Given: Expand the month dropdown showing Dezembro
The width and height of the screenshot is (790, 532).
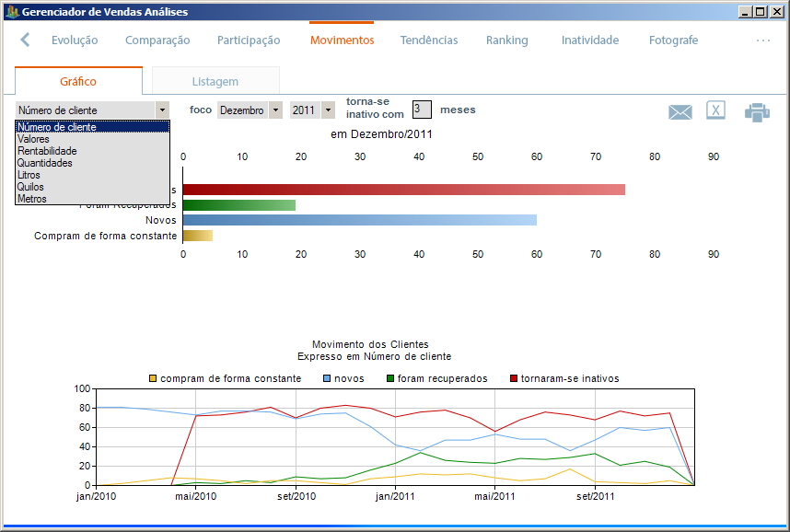Looking at the screenshot, I should coord(275,110).
